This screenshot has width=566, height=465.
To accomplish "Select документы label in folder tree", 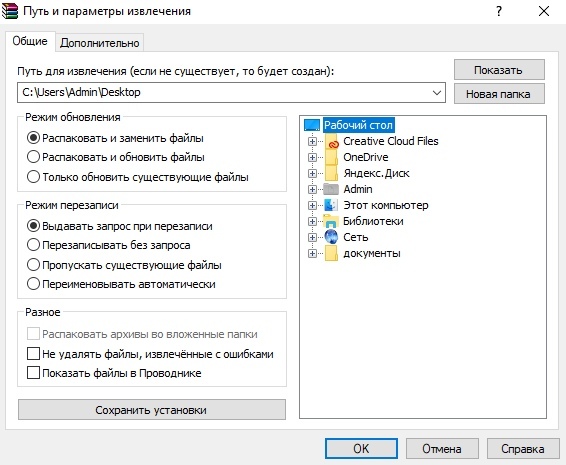I will [372, 253].
